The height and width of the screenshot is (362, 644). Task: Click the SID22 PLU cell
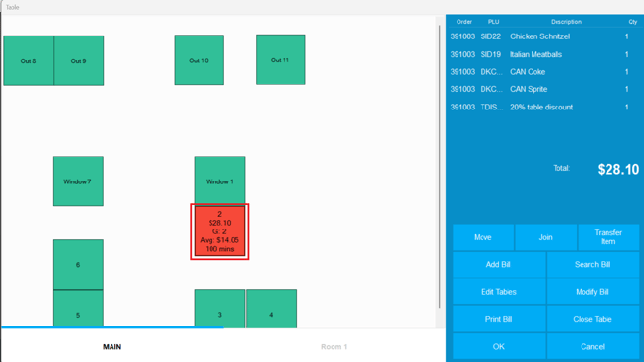pos(490,36)
